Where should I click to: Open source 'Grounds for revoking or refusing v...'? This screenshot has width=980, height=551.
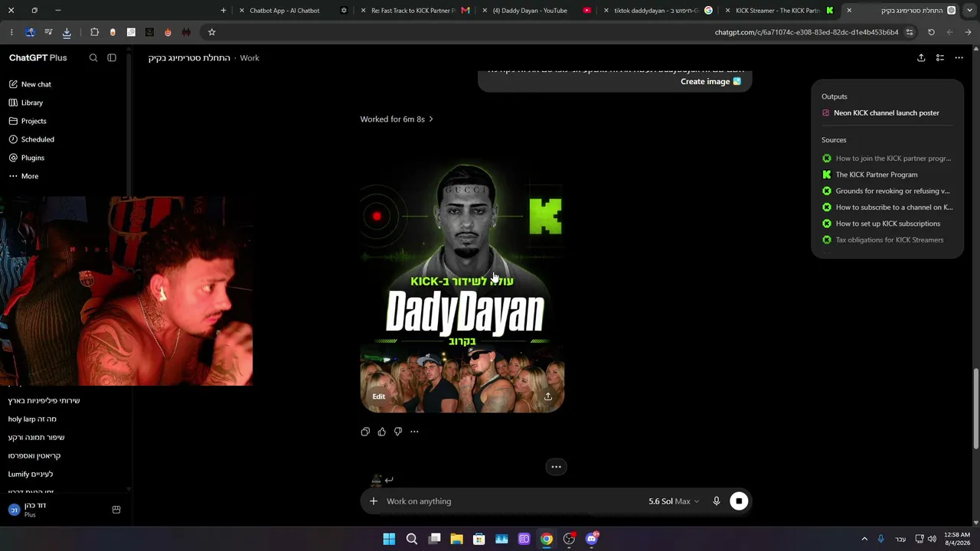(887, 191)
